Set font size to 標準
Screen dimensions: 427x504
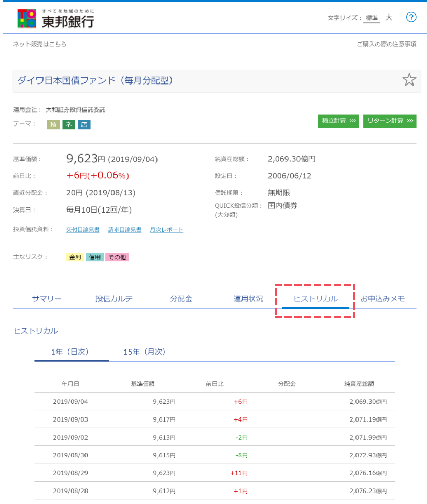pos(372,18)
